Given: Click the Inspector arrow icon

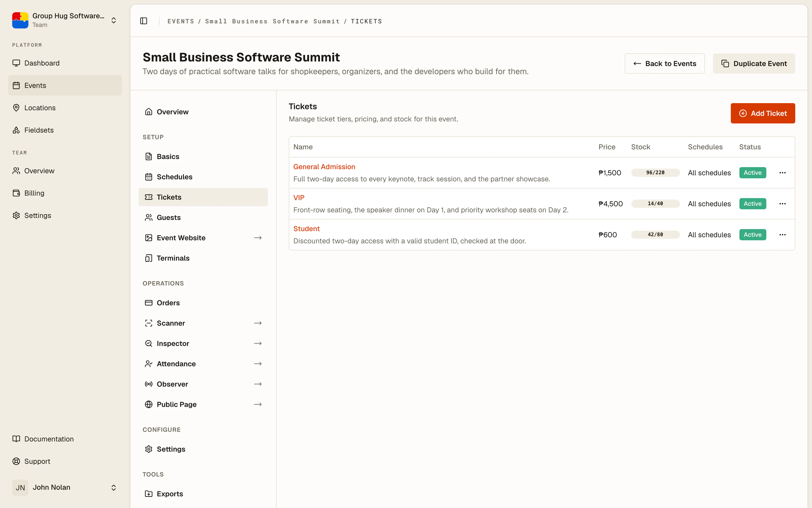Looking at the screenshot, I should [x=258, y=343].
